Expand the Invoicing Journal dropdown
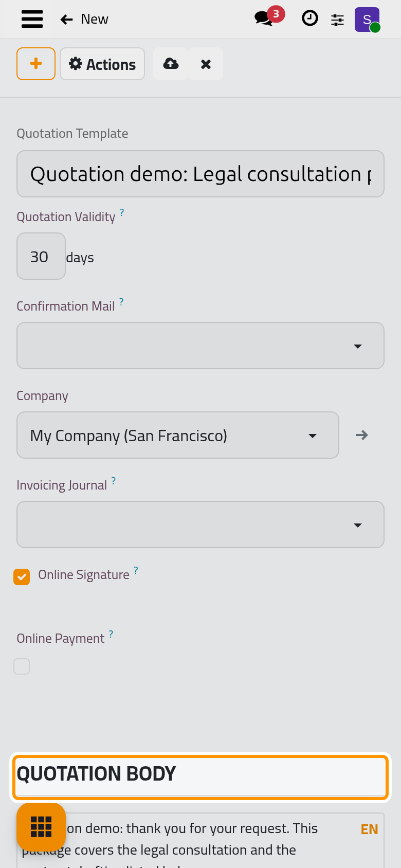 tap(200, 525)
